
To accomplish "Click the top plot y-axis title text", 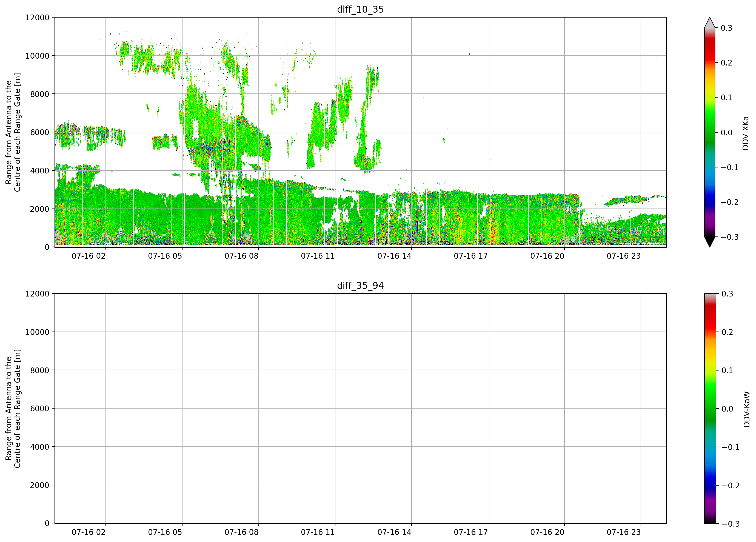I will click(x=13, y=132).
